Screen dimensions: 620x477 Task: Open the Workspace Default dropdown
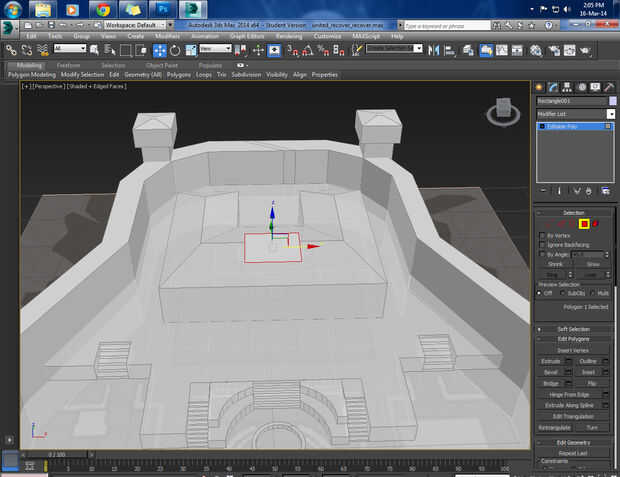pos(135,25)
